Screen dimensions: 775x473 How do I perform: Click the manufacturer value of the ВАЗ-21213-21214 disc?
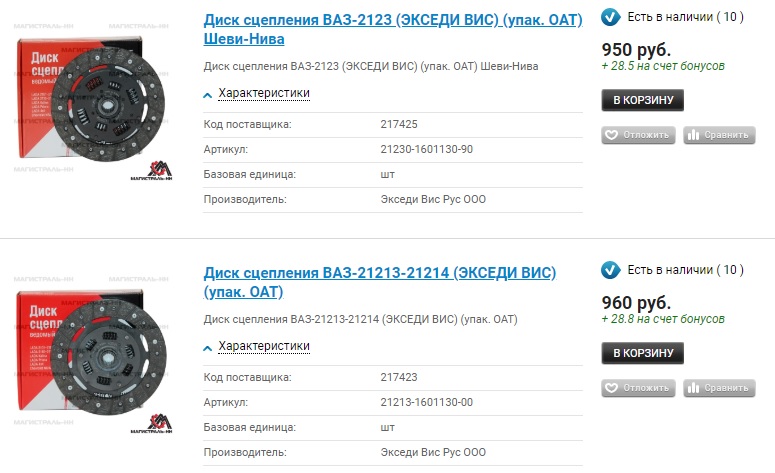[433, 453]
